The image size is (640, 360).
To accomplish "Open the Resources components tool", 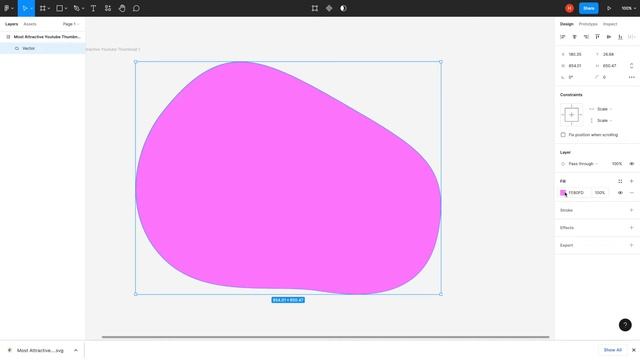I will pyautogui.click(x=108, y=8).
